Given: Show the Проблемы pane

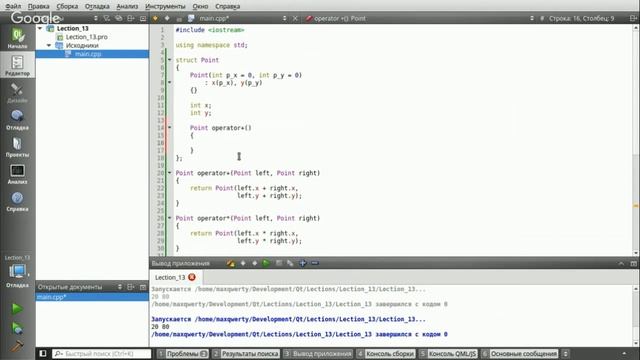Looking at the screenshot, I should [x=182, y=353].
